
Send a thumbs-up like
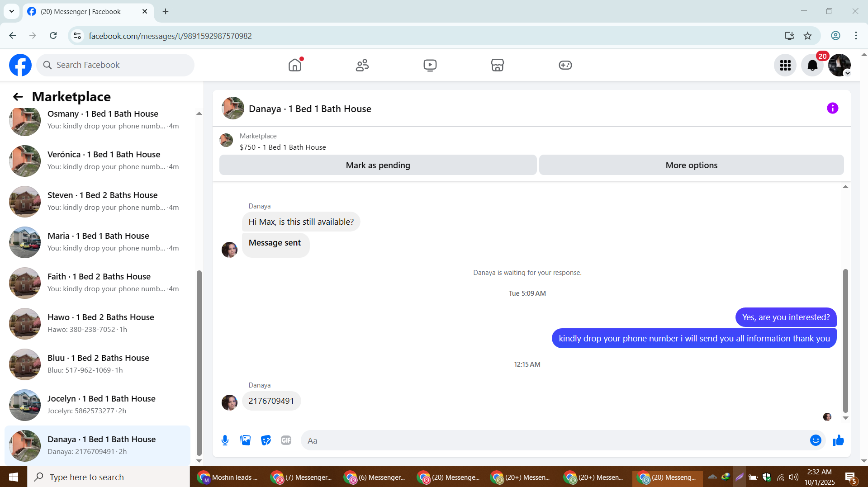[838, 440]
